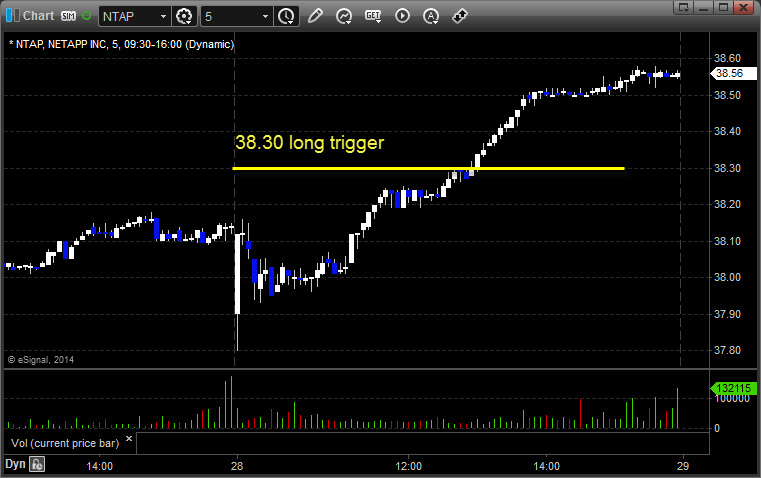This screenshot has height=478, width=761.
Task: Click the 28 date label on time axis
Action: (x=237, y=466)
